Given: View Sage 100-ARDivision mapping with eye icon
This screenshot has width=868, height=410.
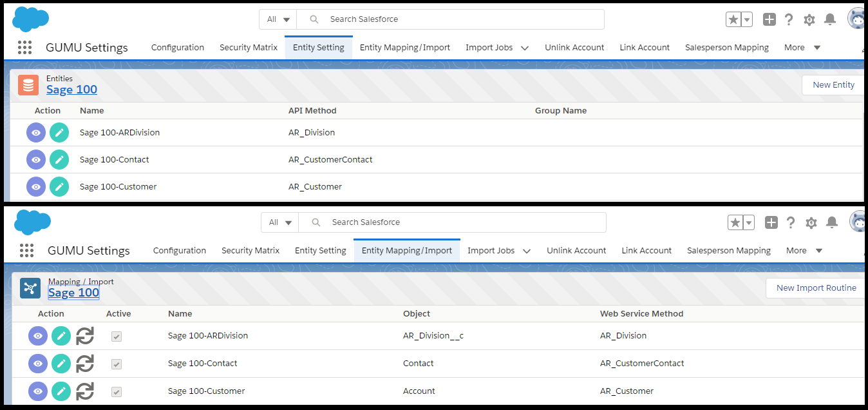Looking at the screenshot, I should [x=38, y=336].
